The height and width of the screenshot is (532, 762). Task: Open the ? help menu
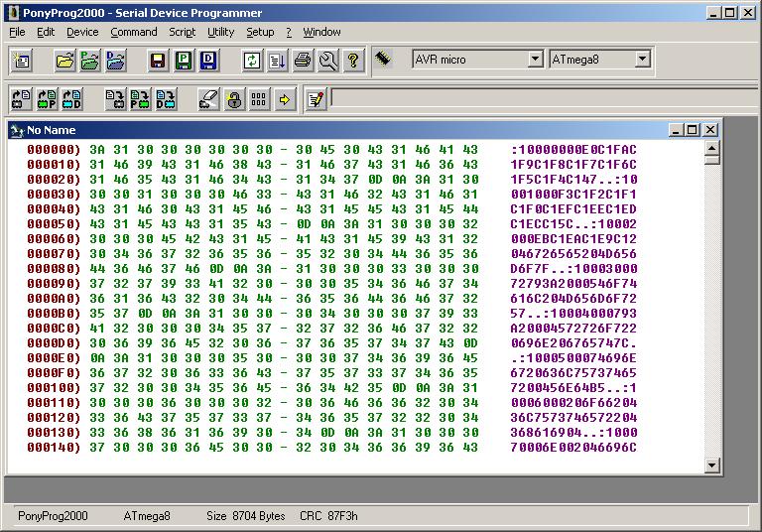tap(289, 32)
